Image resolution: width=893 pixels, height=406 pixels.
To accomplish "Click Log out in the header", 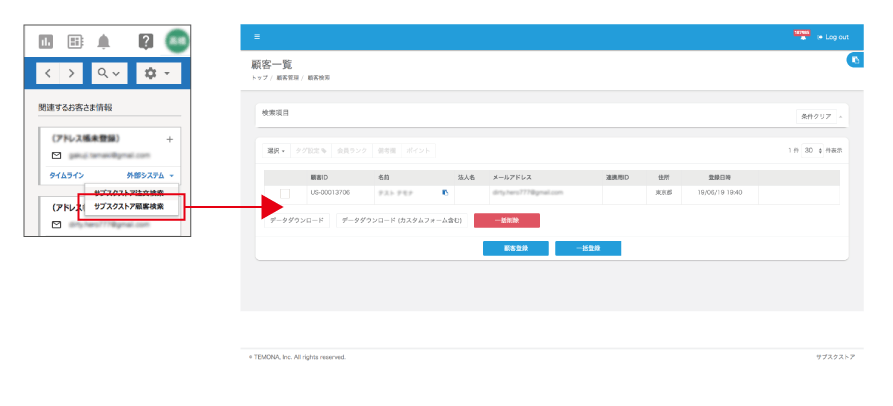I will 833,37.
